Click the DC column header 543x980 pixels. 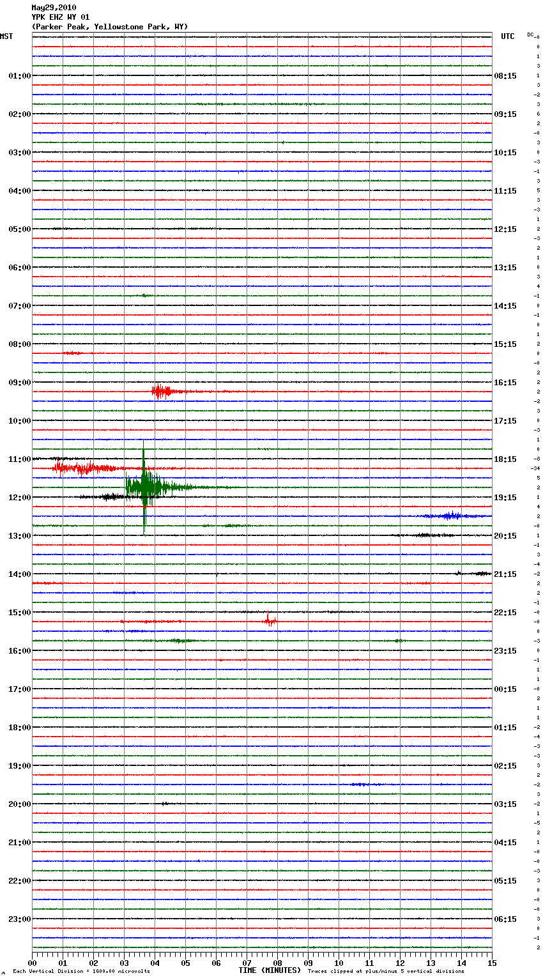point(530,34)
